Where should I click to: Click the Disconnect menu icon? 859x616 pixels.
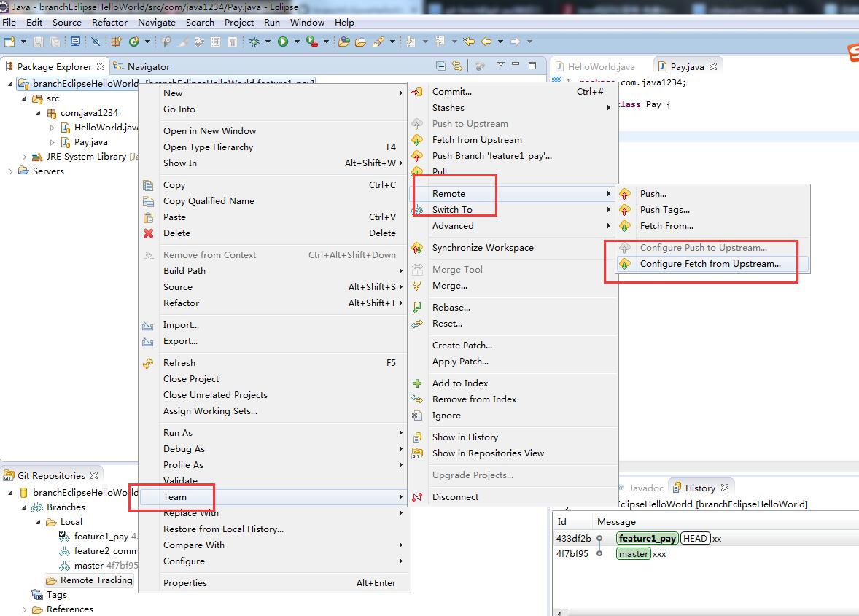(x=417, y=496)
